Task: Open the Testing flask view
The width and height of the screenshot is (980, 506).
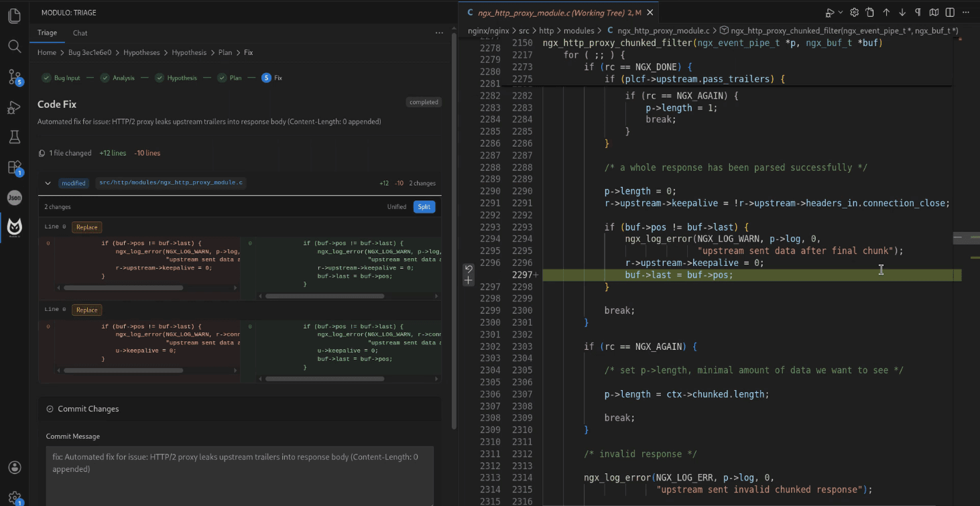Action: point(14,137)
